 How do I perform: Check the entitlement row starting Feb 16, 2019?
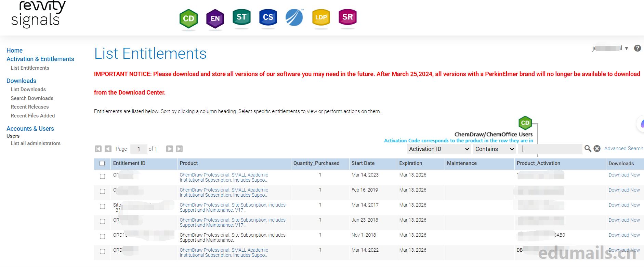tap(102, 192)
